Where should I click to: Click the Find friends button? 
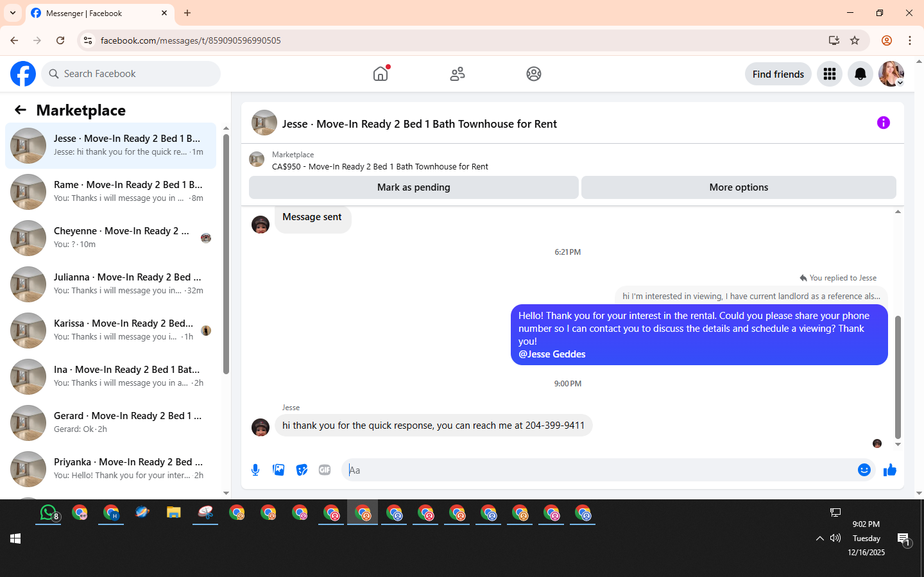(x=778, y=74)
